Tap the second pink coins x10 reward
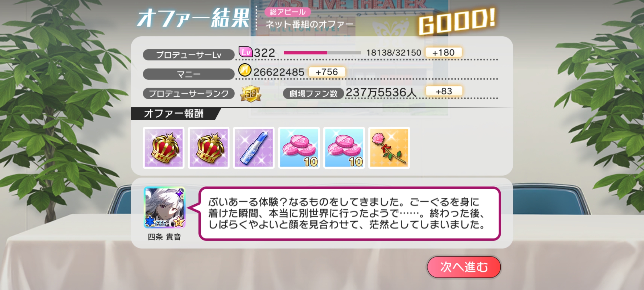644x290 pixels. click(344, 148)
